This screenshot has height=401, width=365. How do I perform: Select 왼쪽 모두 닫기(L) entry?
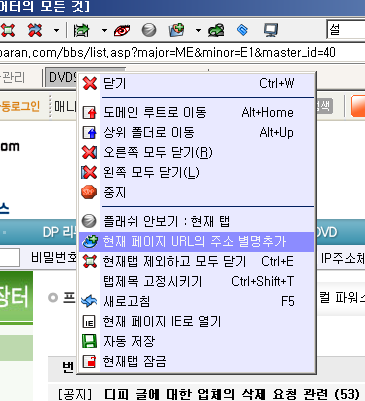point(197,172)
